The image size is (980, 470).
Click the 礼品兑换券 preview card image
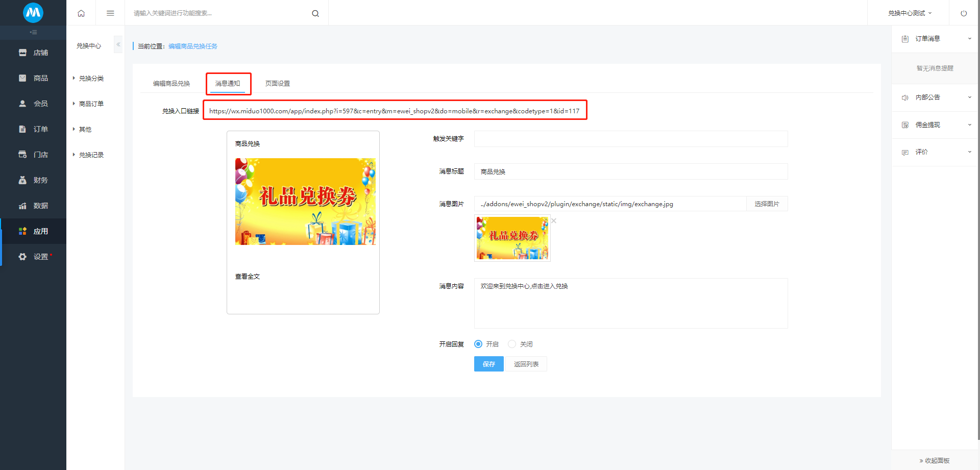tap(305, 202)
